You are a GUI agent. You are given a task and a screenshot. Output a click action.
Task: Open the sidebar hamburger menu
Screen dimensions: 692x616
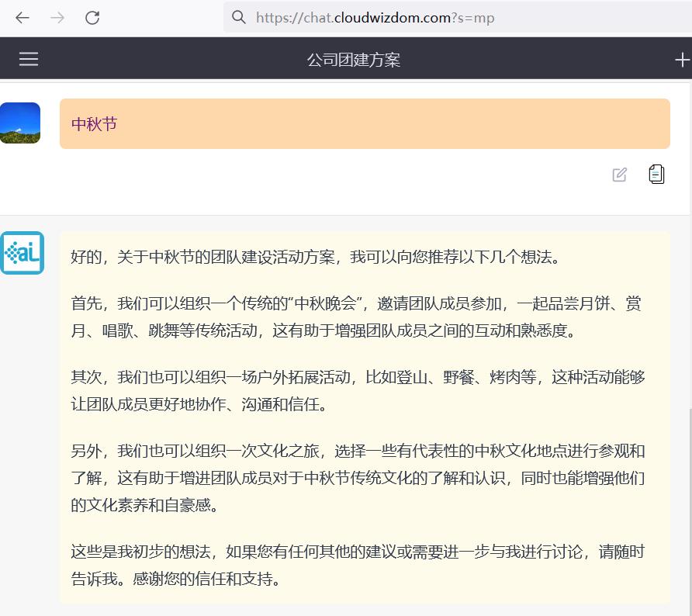click(x=28, y=58)
